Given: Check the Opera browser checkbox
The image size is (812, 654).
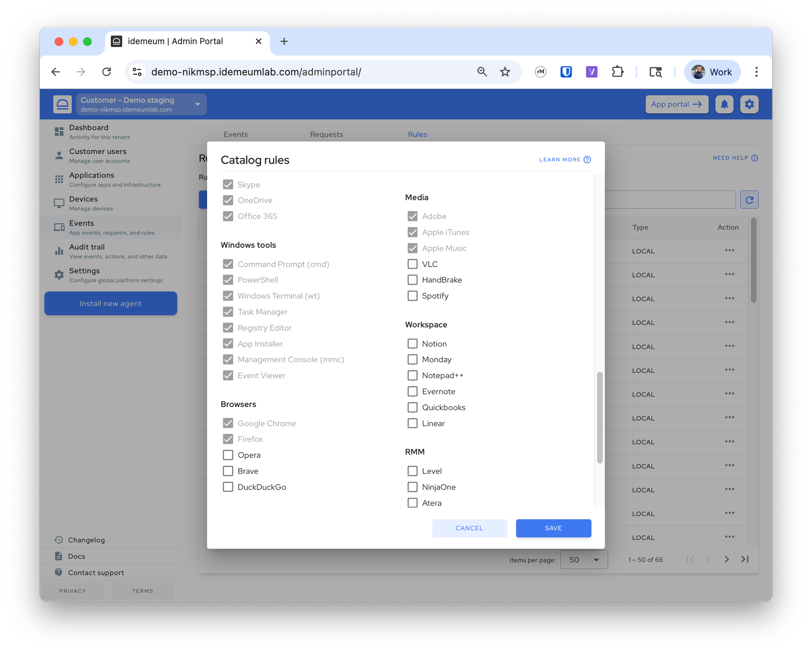Looking at the screenshot, I should point(228,455).
